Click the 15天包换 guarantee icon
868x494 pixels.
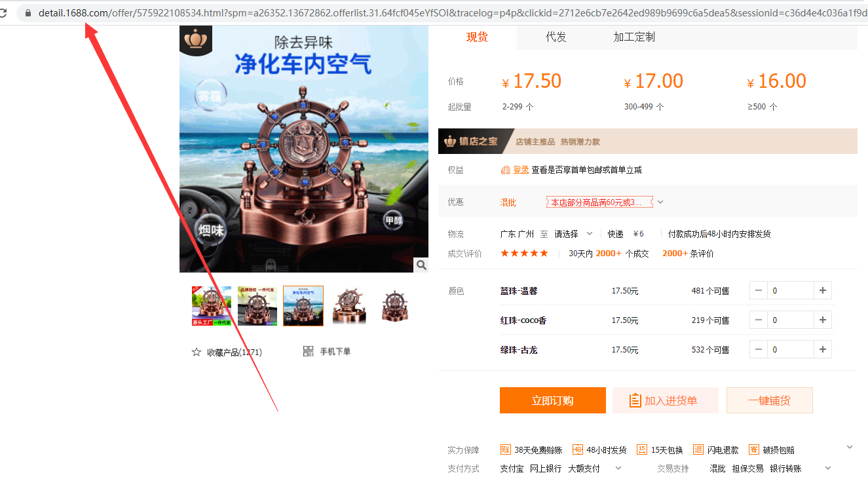click(x=642, y=449)
